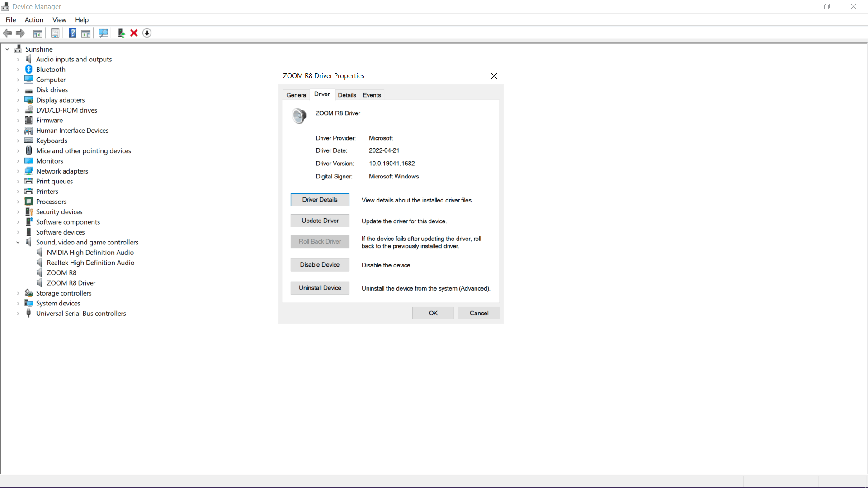This screenshot has width=868, height=488.
Task: Click the blue Help toolbar icon
Action: [x=72, y=33]
